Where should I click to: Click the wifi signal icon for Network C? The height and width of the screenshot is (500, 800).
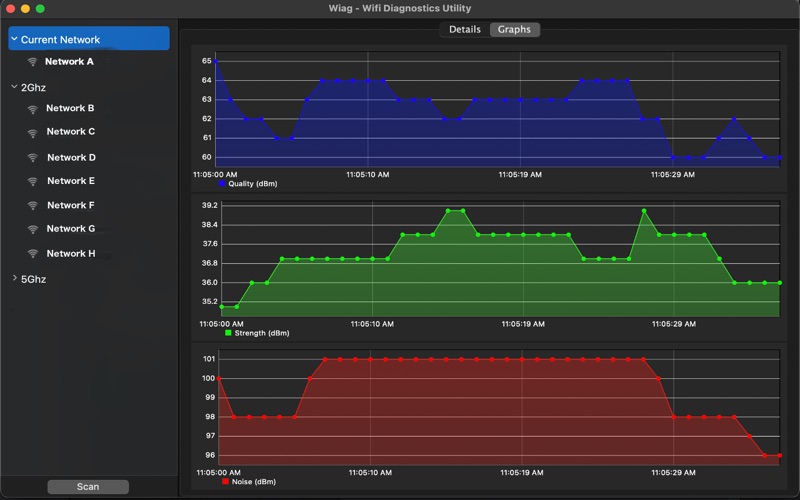(33, 133)
